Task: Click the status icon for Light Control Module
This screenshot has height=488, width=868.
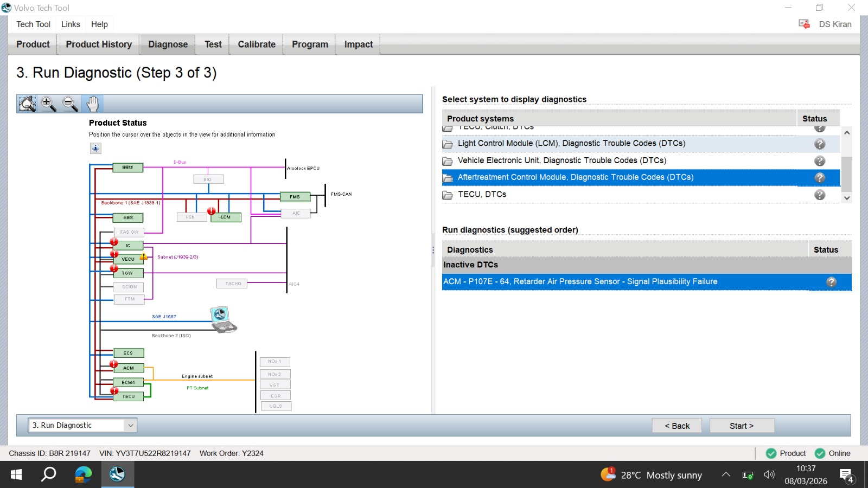Action: coord(820,144)
